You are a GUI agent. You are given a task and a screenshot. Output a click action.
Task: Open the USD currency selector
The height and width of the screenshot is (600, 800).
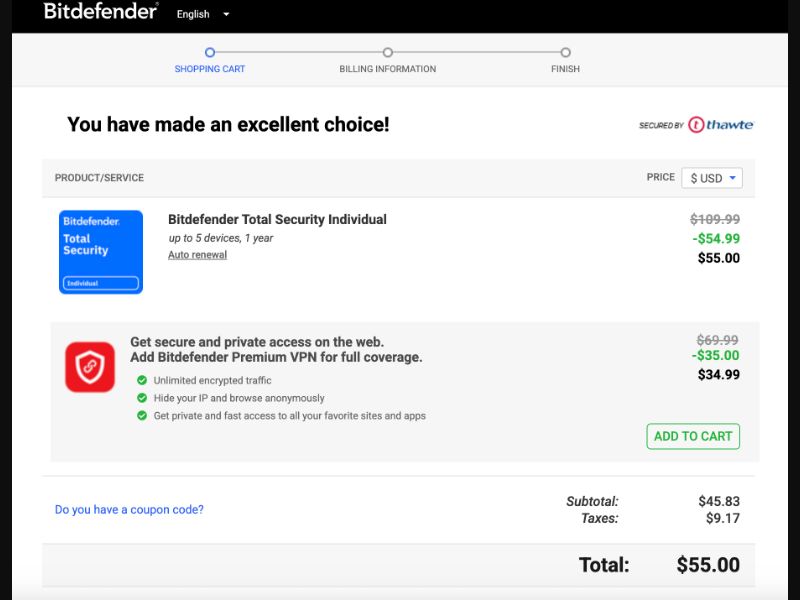[x=712, y=177]
